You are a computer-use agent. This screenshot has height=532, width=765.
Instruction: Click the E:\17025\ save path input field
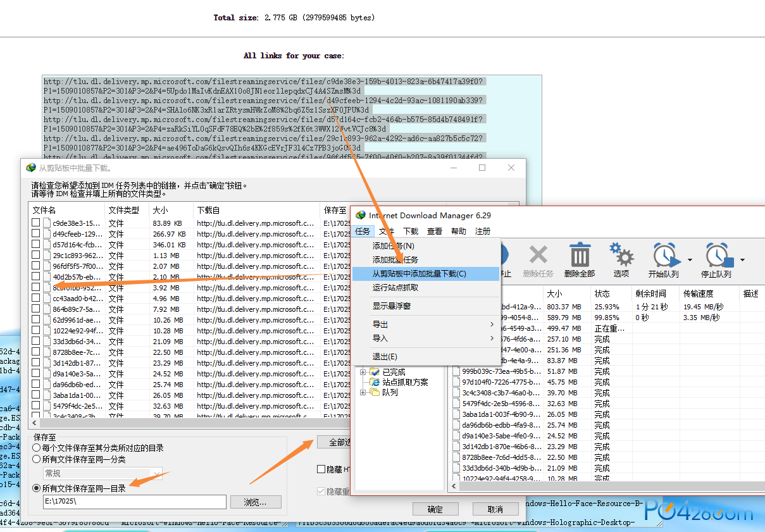pyautogui.click(x=134, y=502)
